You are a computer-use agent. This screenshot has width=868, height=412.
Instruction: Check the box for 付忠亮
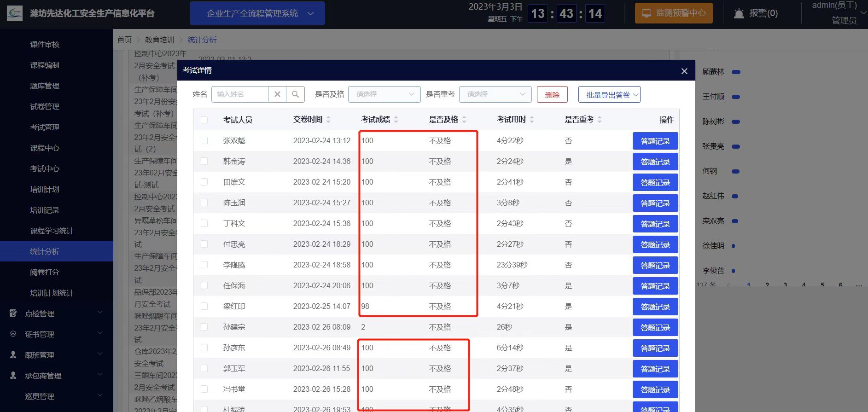[x=204, y=244]
